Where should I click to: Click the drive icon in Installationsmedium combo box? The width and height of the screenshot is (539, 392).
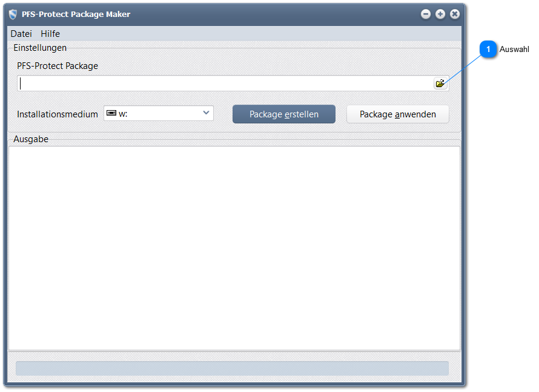[111, 113]
